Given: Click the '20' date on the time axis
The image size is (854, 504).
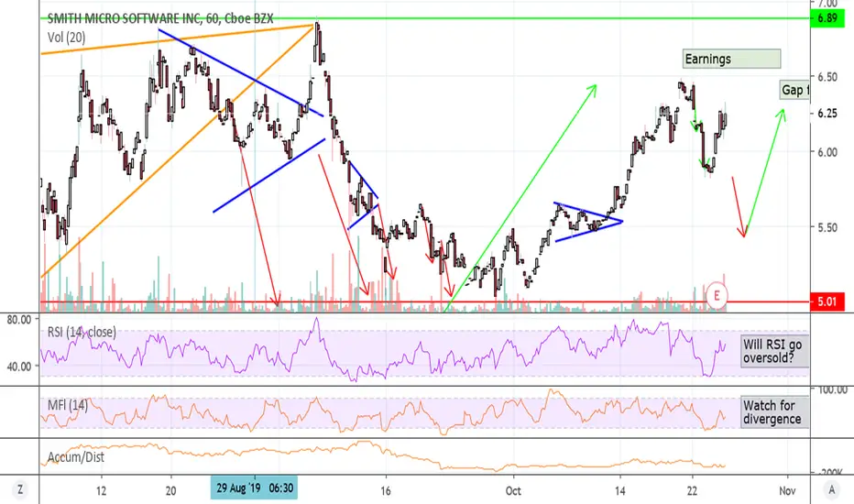Looking at the screenshot, I should (170, 490).
